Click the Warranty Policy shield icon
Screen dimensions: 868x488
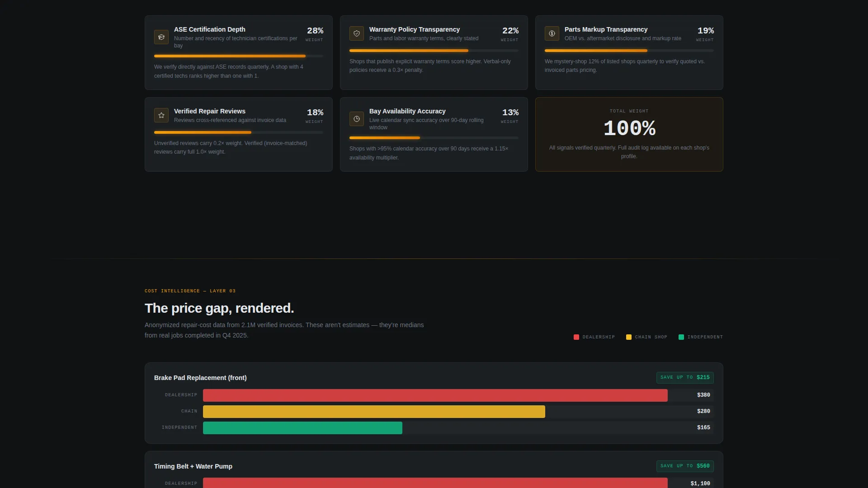click(357, 33)
